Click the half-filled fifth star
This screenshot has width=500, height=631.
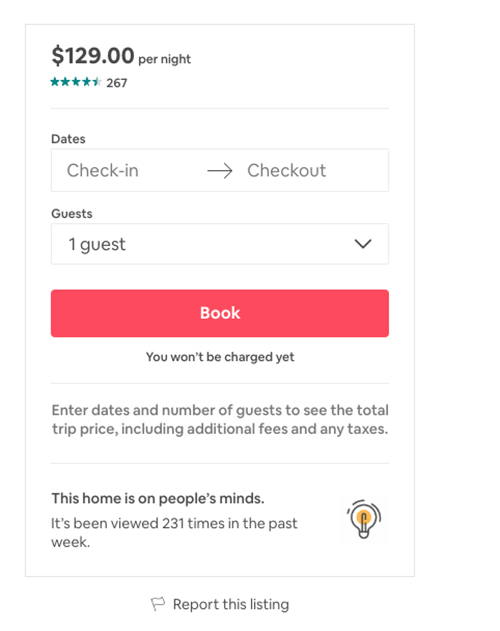click(x=97, y=82)
